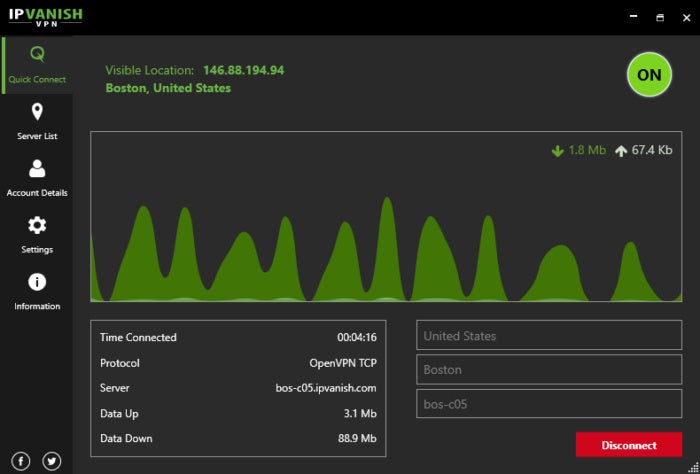Click the IPVanish VPN logo
Screen dimensions: 700x474
[x=46, y=17]
